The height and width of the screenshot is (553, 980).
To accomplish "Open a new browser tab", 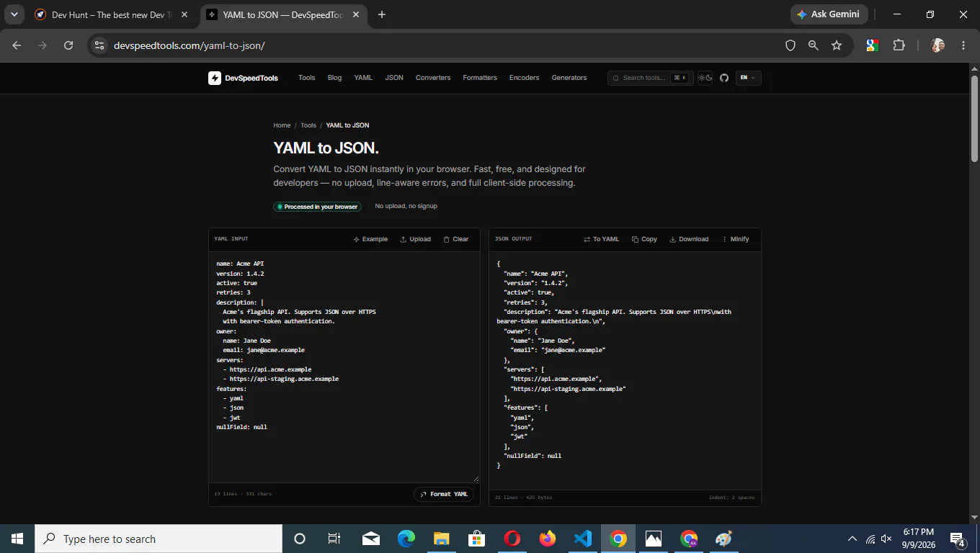I will (382, 14).
